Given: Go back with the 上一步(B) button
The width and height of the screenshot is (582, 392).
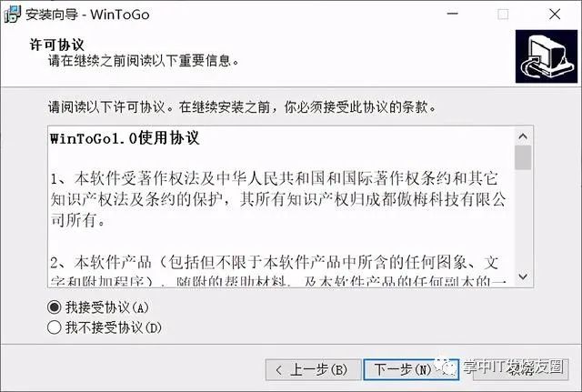Looking at the screenshot, I should tap(313, 370).
